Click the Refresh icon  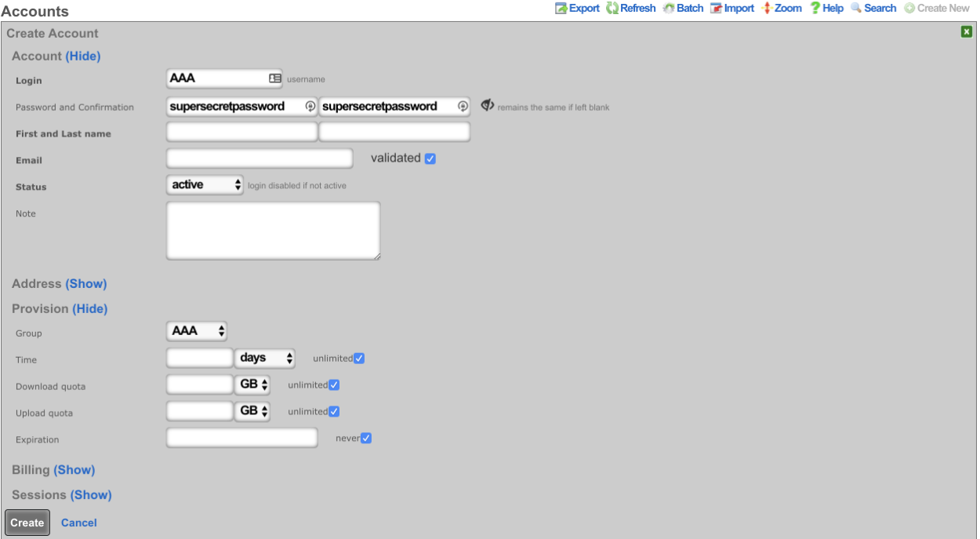click(x=612, y=9)
